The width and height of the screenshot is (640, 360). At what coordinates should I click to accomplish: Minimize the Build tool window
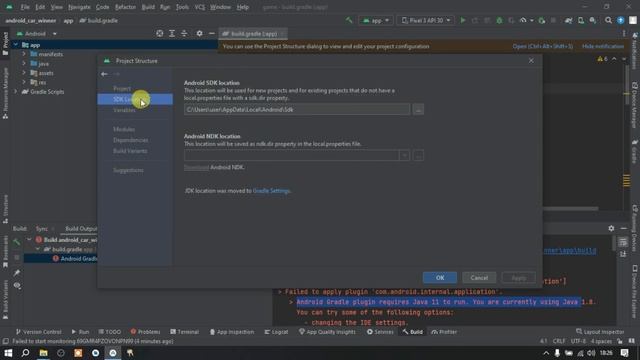click(623, 228)
